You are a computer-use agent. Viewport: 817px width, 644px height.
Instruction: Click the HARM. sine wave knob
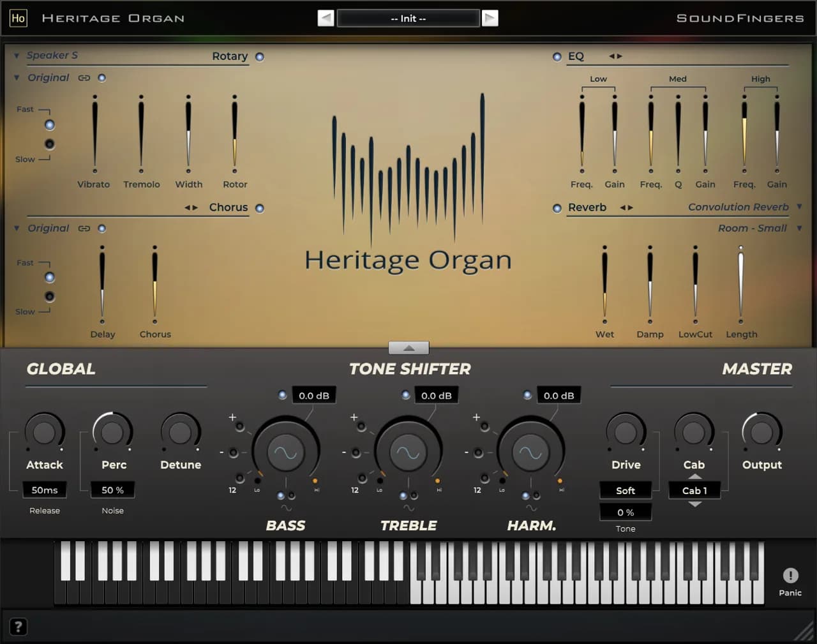[x=530, y=453]
